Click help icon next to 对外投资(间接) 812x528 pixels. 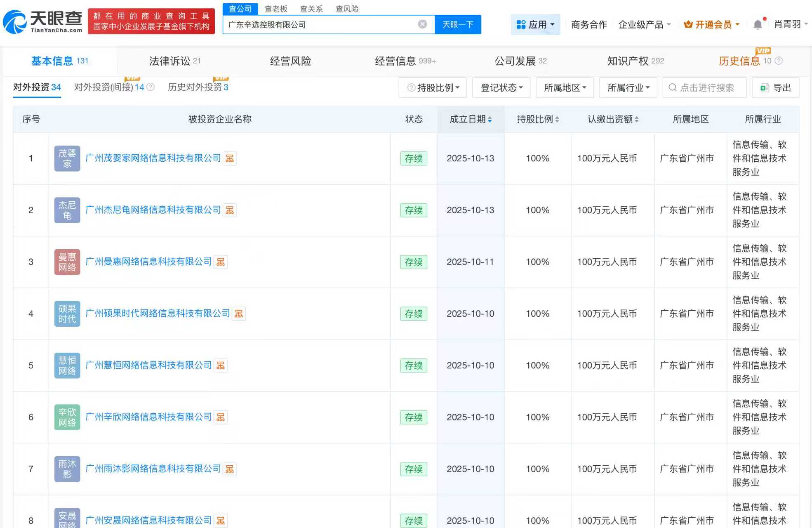tap(151, 87)
